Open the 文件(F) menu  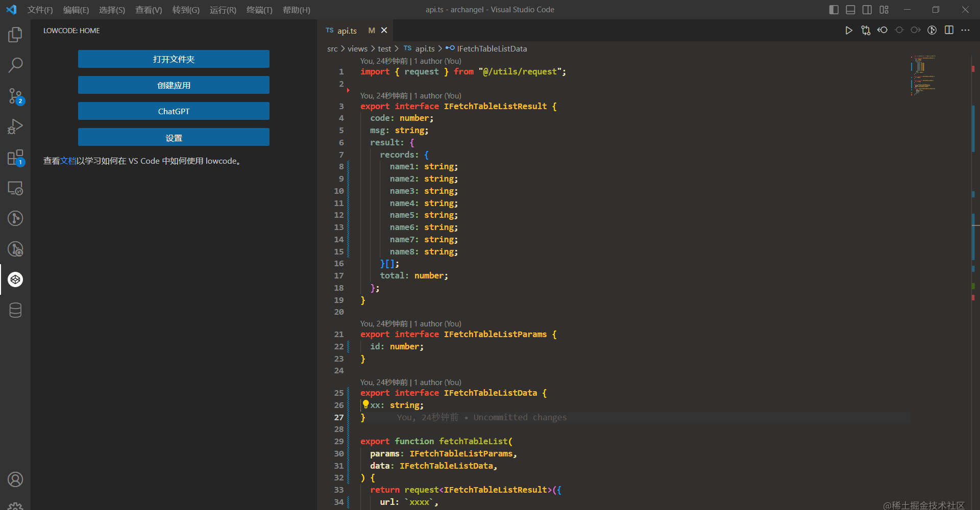(40, 10)
